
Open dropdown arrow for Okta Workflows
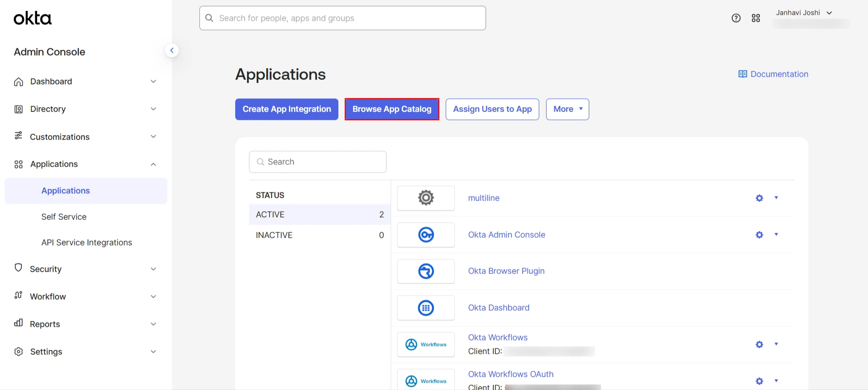[776, 344]
